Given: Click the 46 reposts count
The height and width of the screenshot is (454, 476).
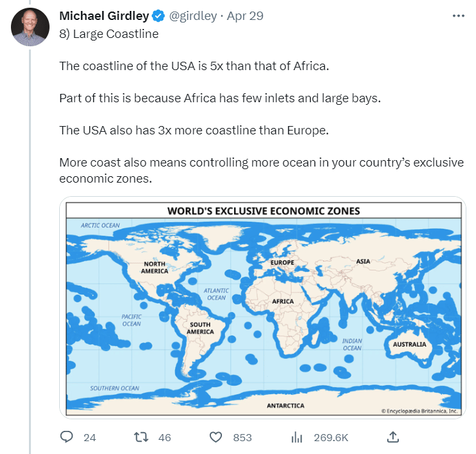Looking at the screenshot, I should [x=164, y=437].
